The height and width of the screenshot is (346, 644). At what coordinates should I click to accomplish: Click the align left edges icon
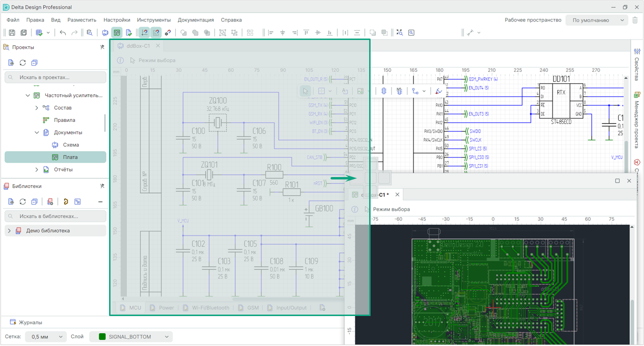point(271,33)
